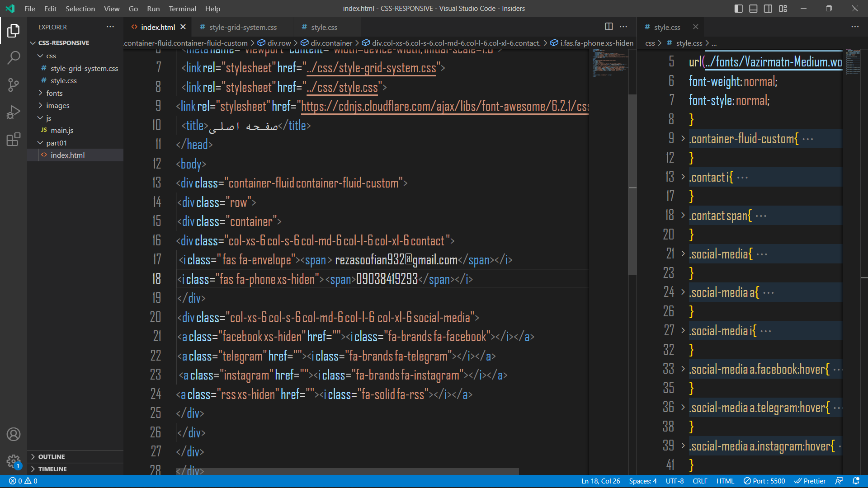Open the Go menu
This screenshot has width=868, height=488.
click(133, 9)
